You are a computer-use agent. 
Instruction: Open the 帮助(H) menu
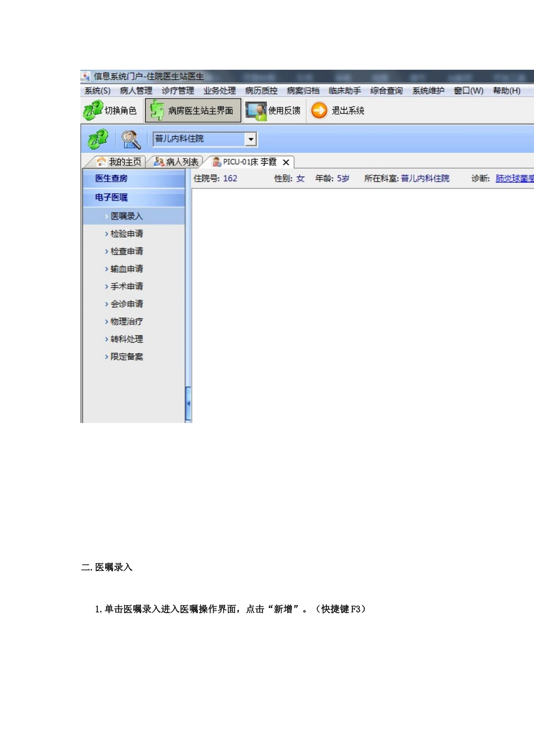[506, 91]
